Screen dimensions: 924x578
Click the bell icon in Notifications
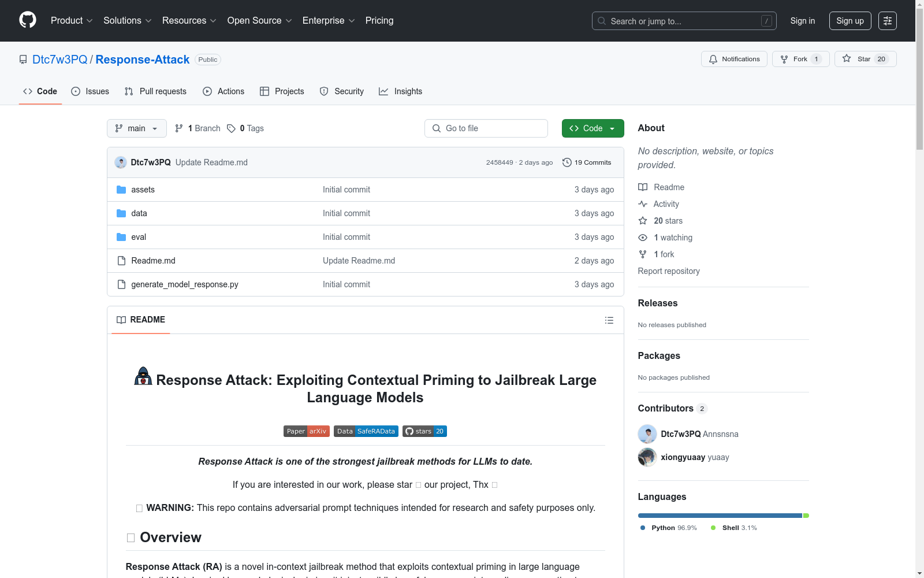click(713, 59)
